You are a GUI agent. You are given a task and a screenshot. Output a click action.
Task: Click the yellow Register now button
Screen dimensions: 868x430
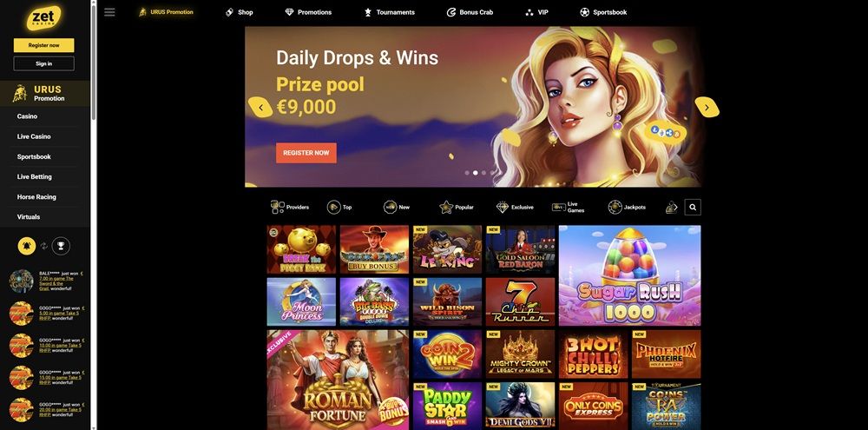pyautogui.click(x=43, y=45)
